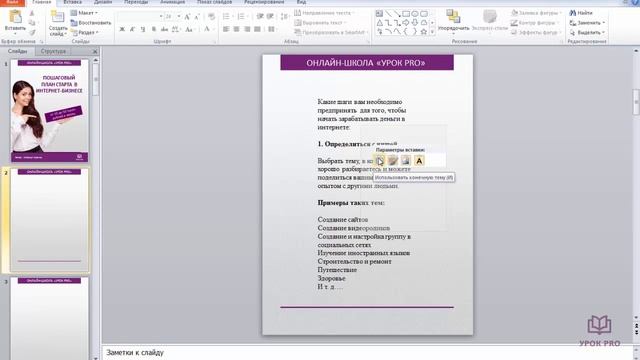The width and height of the screenshot is (640, 360).
Task: Open the line spacing dropdown
Action: coord(285,17)
